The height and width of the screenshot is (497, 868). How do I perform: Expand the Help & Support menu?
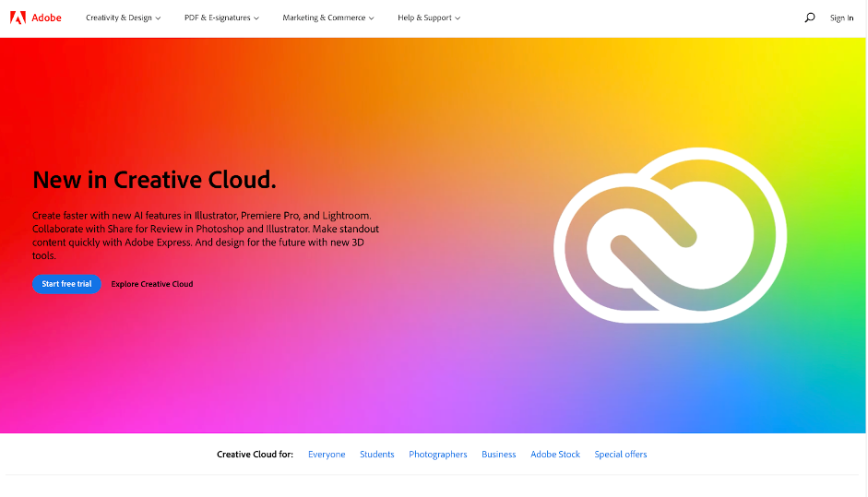429,18
